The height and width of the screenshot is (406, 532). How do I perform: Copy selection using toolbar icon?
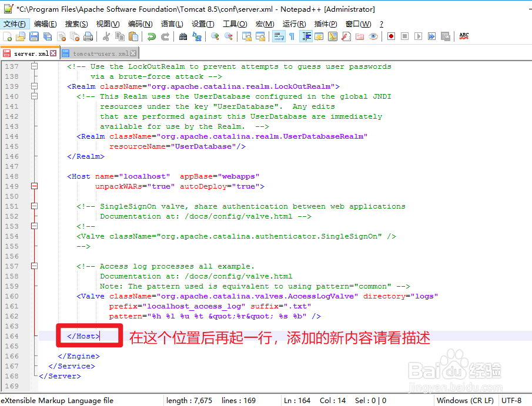120,36
